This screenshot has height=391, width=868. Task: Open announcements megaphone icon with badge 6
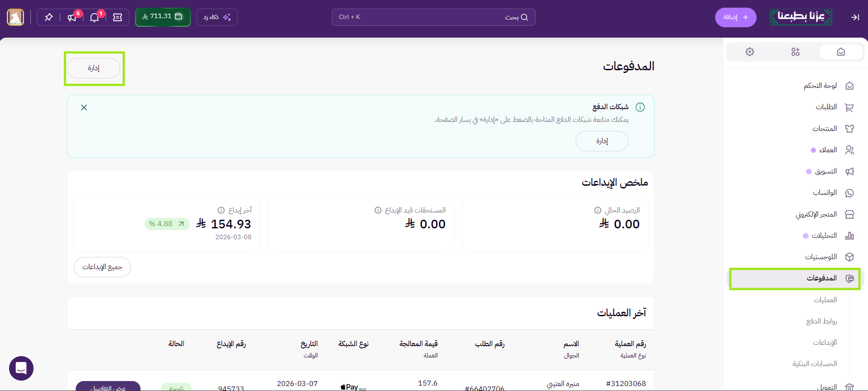point(72,17)
